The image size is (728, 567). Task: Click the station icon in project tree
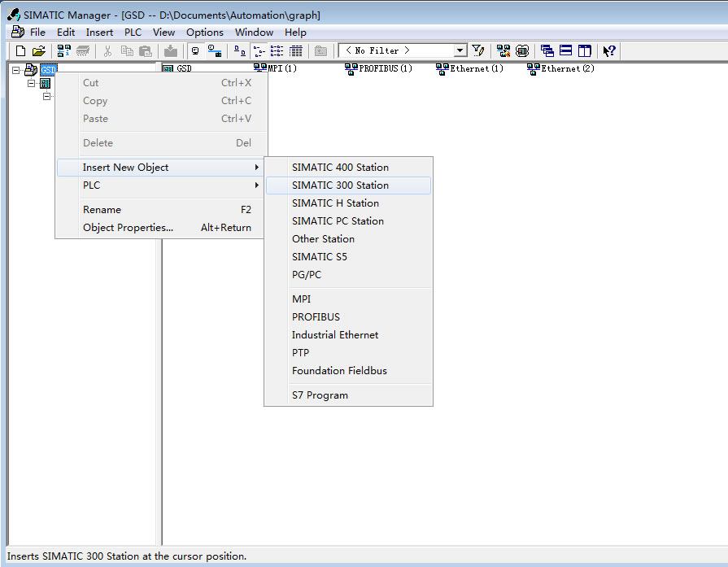45,84
